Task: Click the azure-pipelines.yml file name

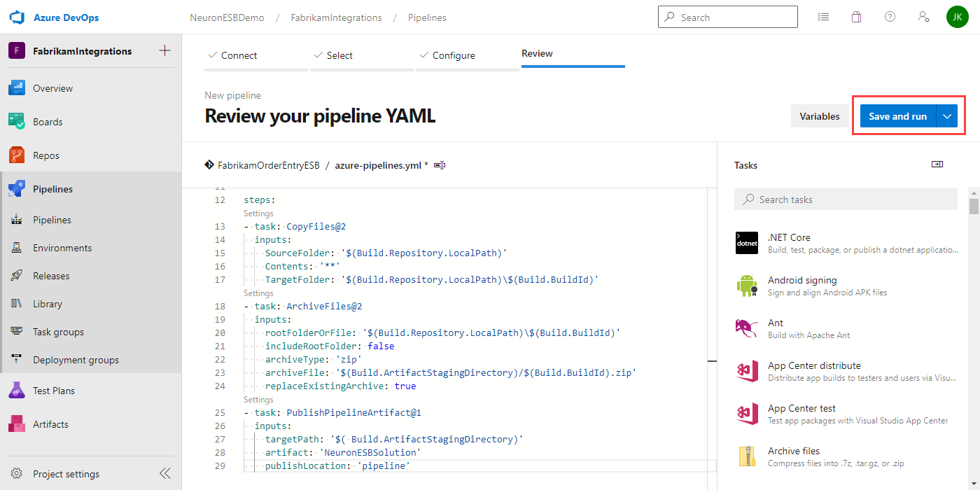Action: [378, 165]
